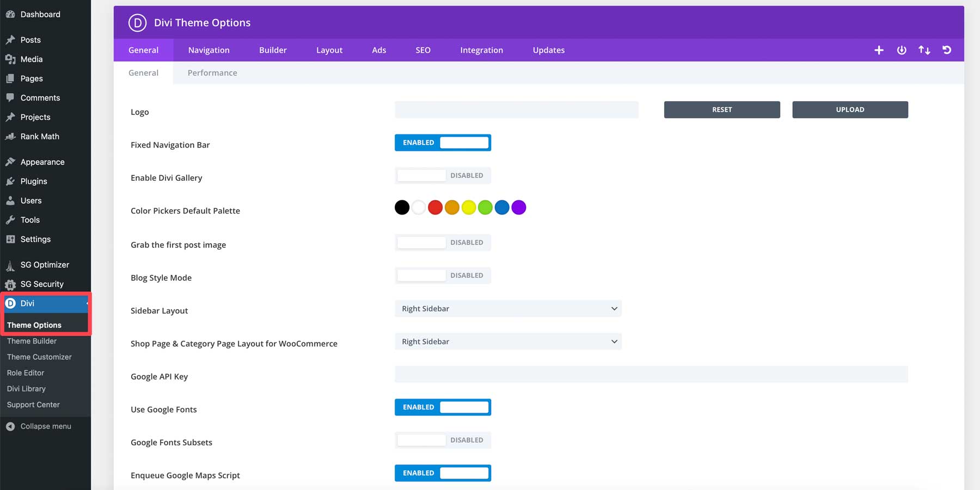The height and width of the screenshot is (490, 980).
Task: Expand the Divi menu in the sidebar
Action: tap(27, 303)
